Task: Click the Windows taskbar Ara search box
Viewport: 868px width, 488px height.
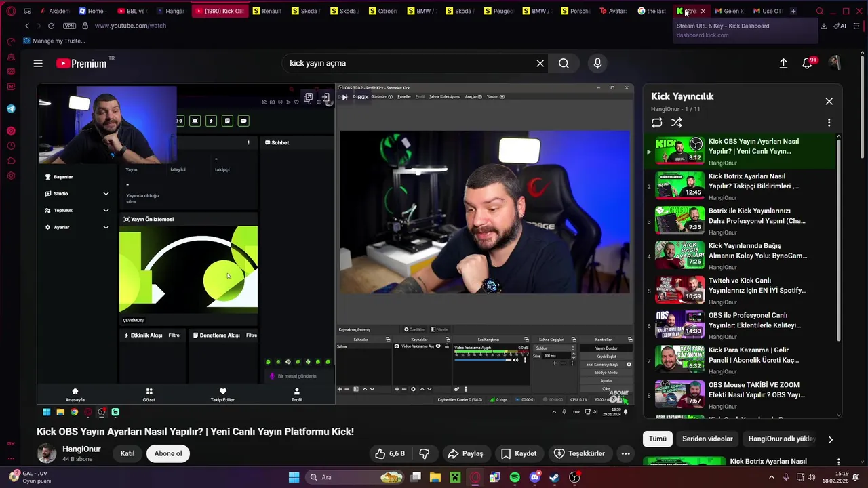Action: (355, 477)
